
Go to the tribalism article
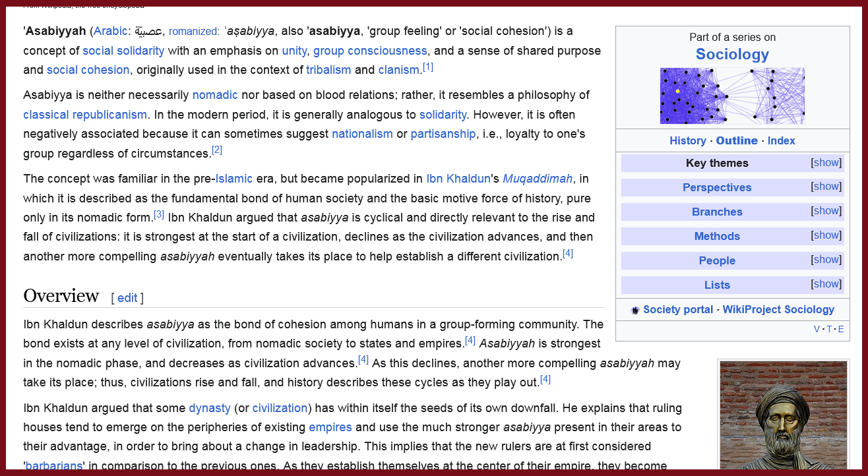coord(328,70)
